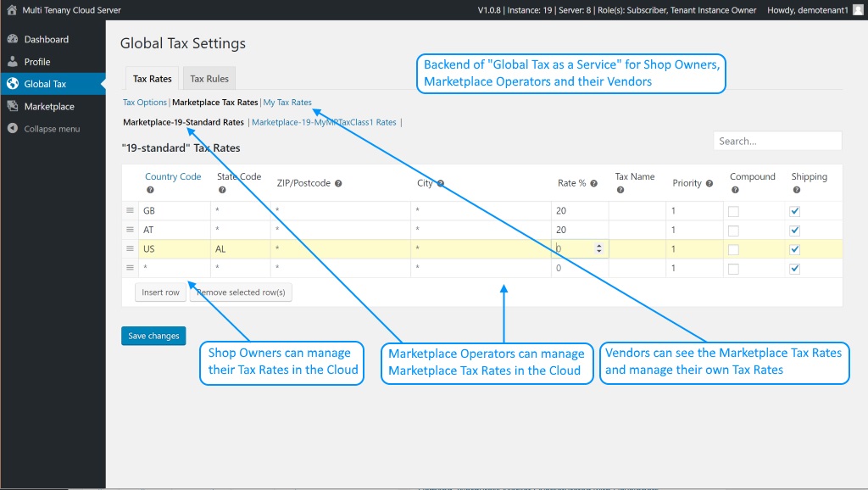Click the US row rate input field

(580, 248)
